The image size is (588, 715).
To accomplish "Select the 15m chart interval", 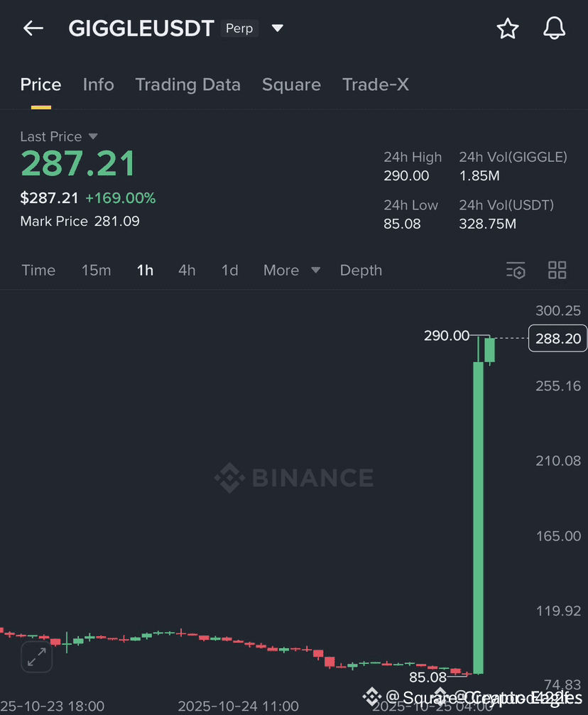I will (97, 271).
